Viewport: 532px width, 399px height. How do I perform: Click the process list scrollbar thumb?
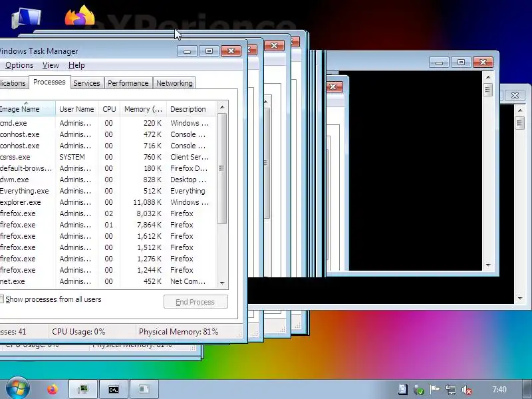pyautogui.click(x=221, y=169)
